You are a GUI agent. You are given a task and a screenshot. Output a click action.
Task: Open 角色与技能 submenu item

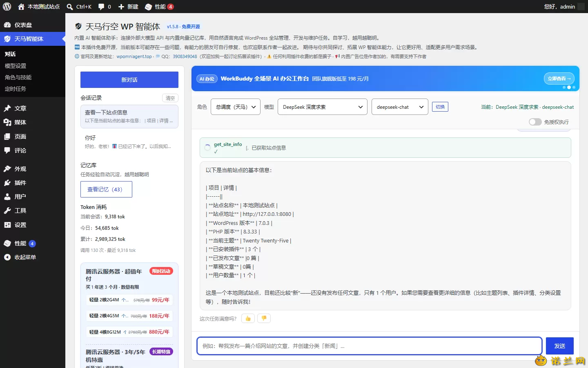[18, 77]
